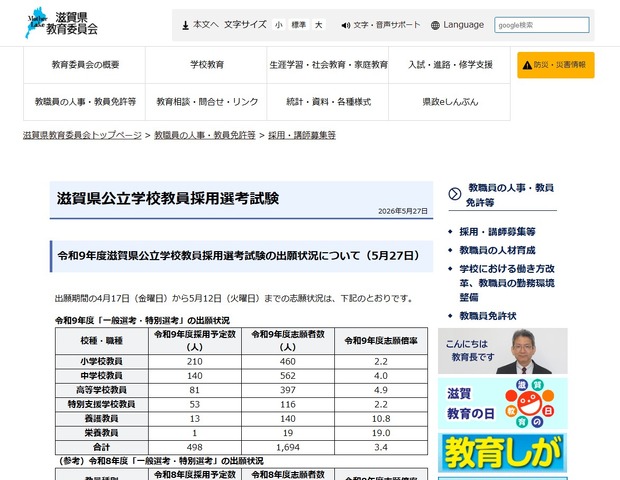
Task: Click the speaker icon for 文字・音声サポート
Action: point(346,25)
